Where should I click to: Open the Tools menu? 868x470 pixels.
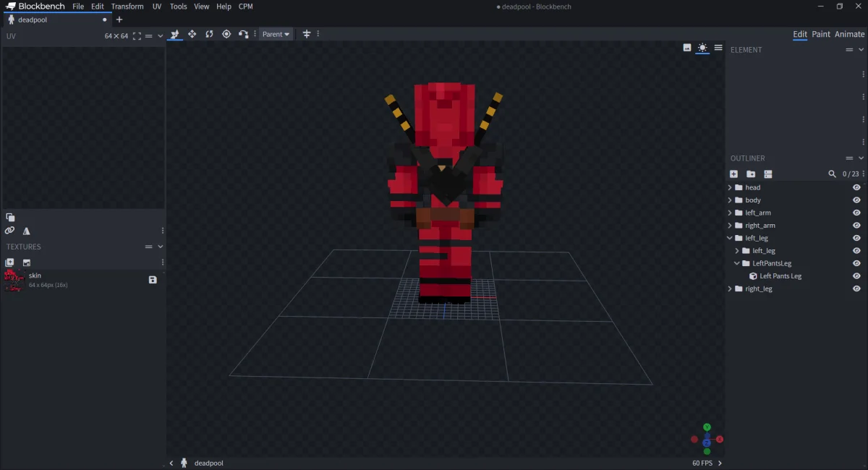coord(178,6)
